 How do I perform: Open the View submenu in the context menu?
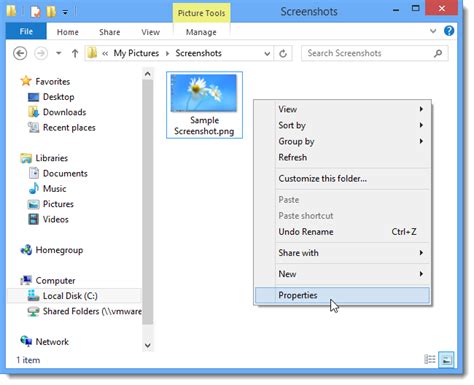[x=343, y=109]
